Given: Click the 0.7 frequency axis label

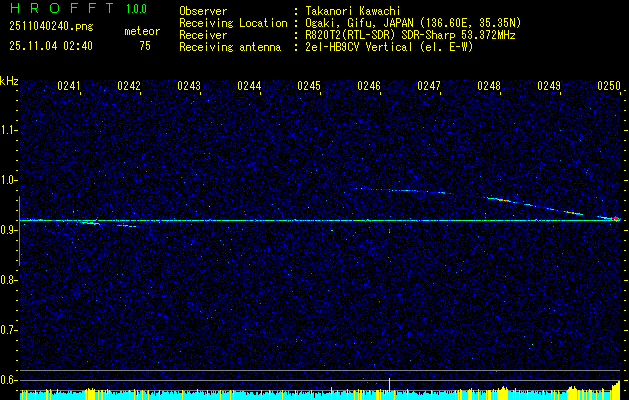Looking at the screenshot, I should pos(8,330).
